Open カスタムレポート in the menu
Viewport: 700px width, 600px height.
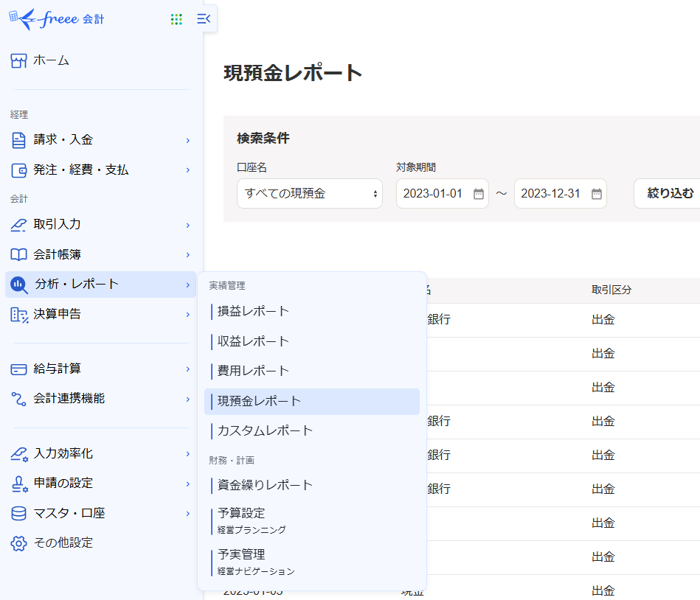[265, 430]
